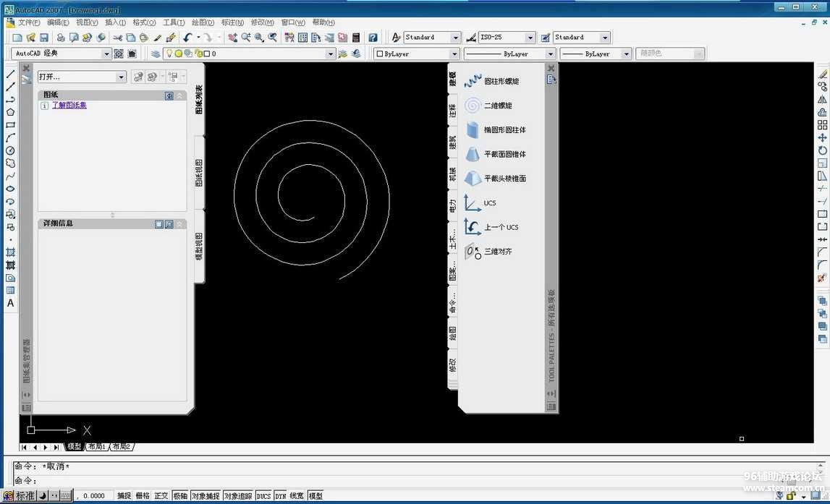The height and width of the screenshot is (504, 830).
Task: Open the calculator icon in the toolbar
Action: [x=356, y=38]
